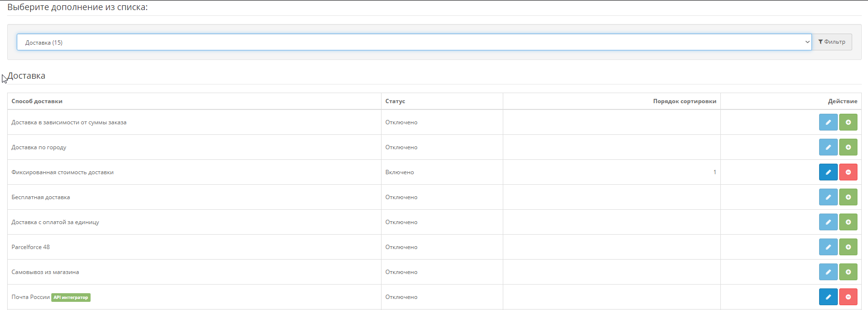The width and height of the screenshot is (868, 310).
Task: Install the Parcelforce 48 module
Action: tap(848, 247)
